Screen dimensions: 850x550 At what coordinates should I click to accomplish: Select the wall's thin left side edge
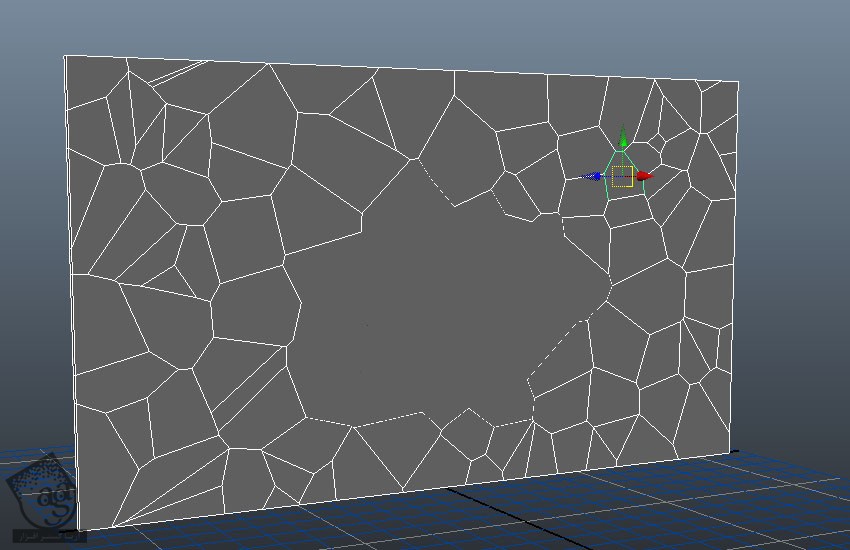click(71, 300)
